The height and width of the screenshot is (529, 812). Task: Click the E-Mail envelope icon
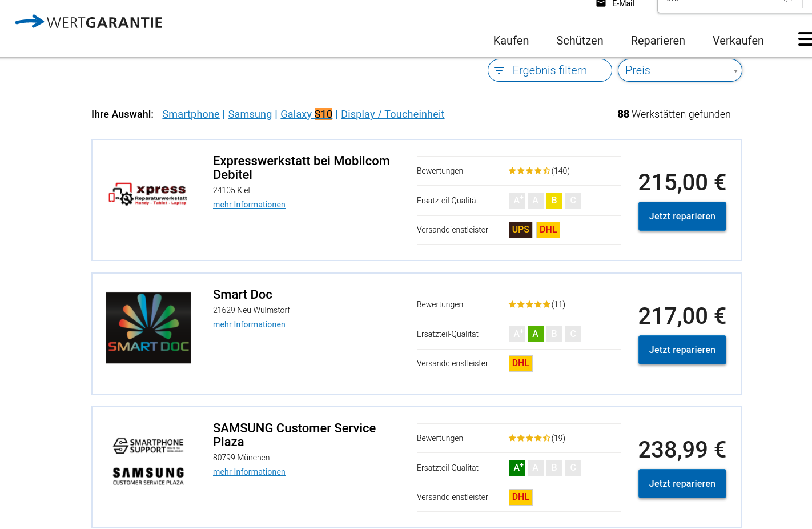coord(601,3)
